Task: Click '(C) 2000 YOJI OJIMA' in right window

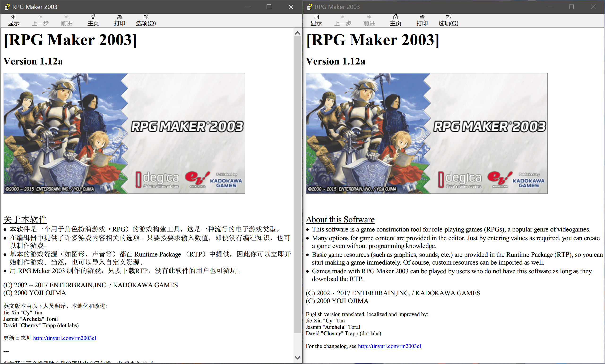Action: pyautogui.click(x=337, y=301)
